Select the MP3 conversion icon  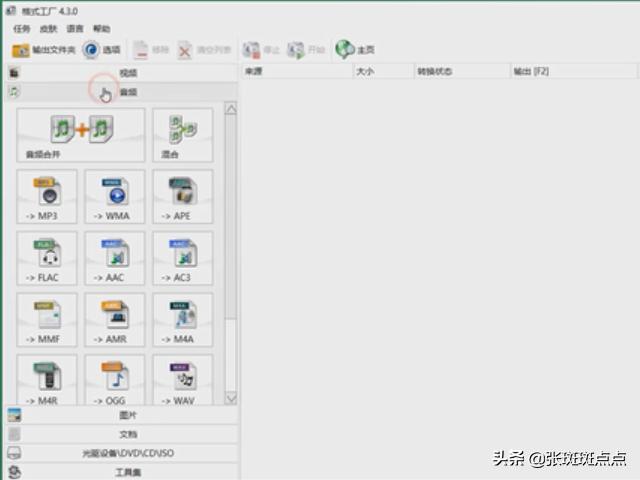tap(47, 196)
